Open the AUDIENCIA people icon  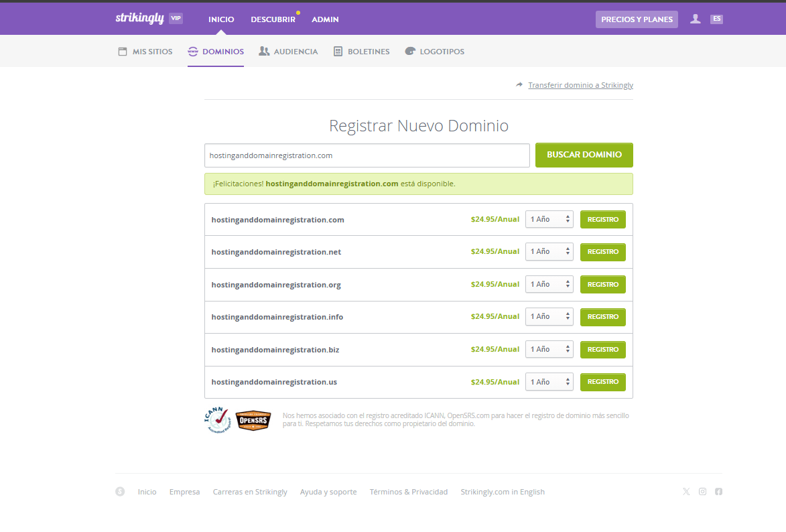(265, 50)
